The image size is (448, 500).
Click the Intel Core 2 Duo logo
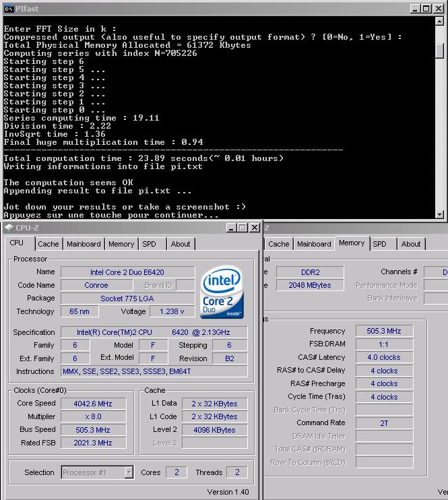222,292
